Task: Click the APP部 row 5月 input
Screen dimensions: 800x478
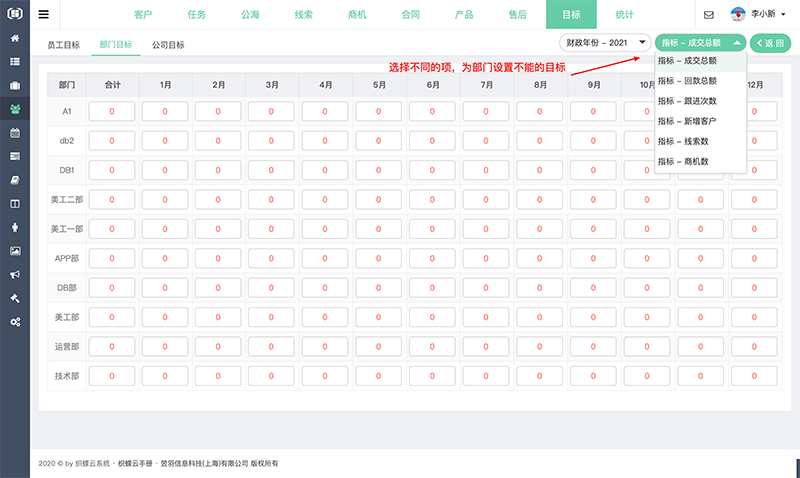Action: tap(379, 259)
